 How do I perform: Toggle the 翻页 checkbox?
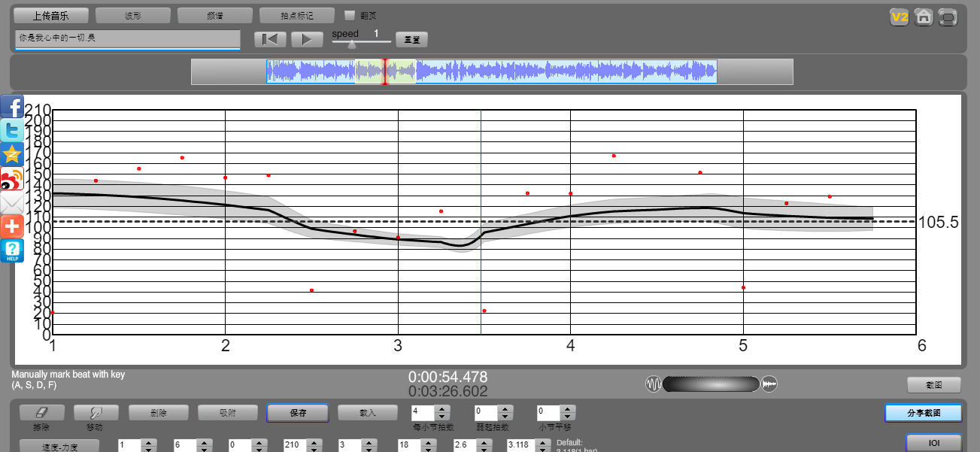[x=349, y=15]
